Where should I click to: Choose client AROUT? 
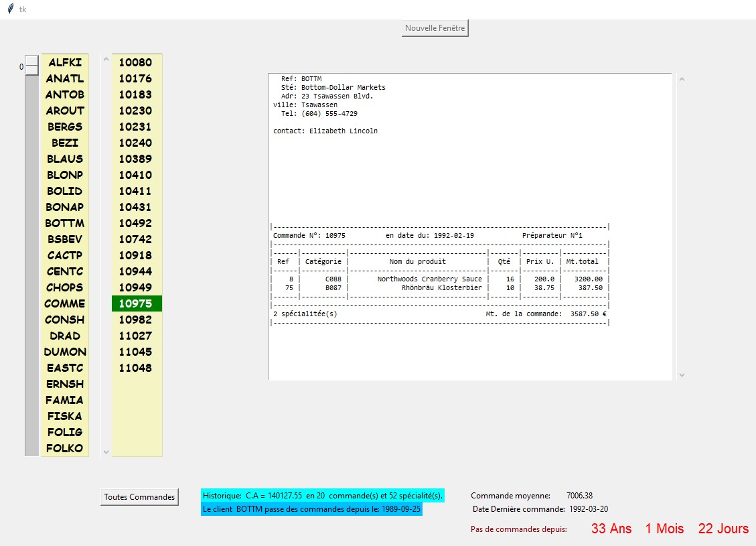pos(65,111)
